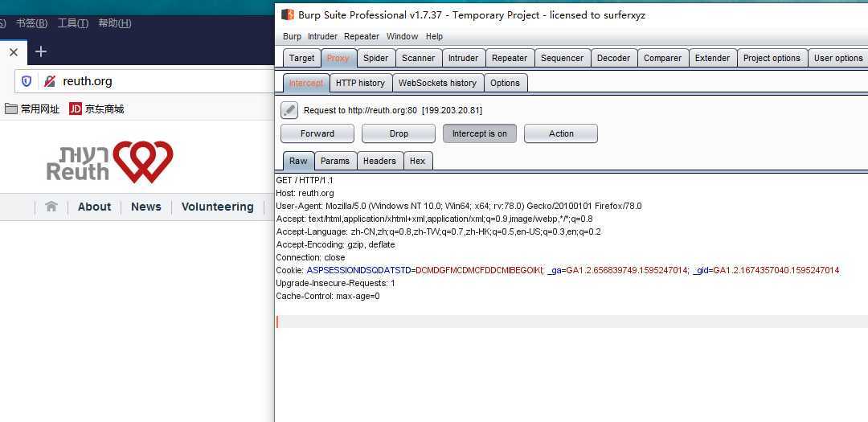868x422 pixels.
Task: Switch to the Comparer tab
Action: pos(662,58)
